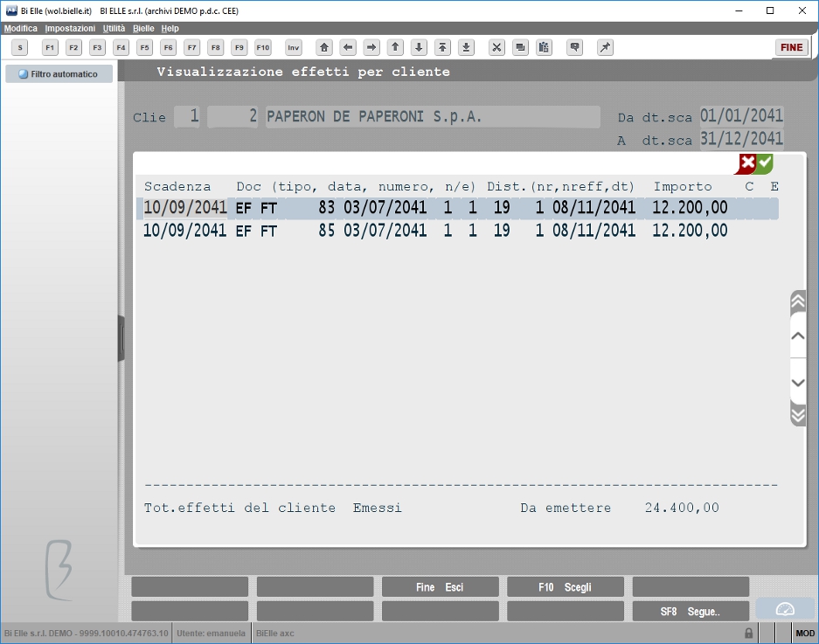
Task: Toggle the Filtro automatico option
Action: pos(59,74)
